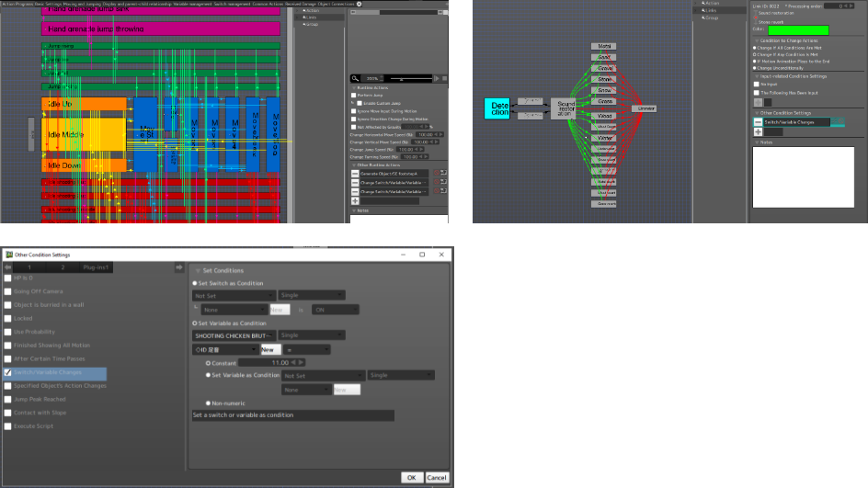Select the Detection node in link graph
This screenshot has width=868, height=488.
[x=497, y=108]
